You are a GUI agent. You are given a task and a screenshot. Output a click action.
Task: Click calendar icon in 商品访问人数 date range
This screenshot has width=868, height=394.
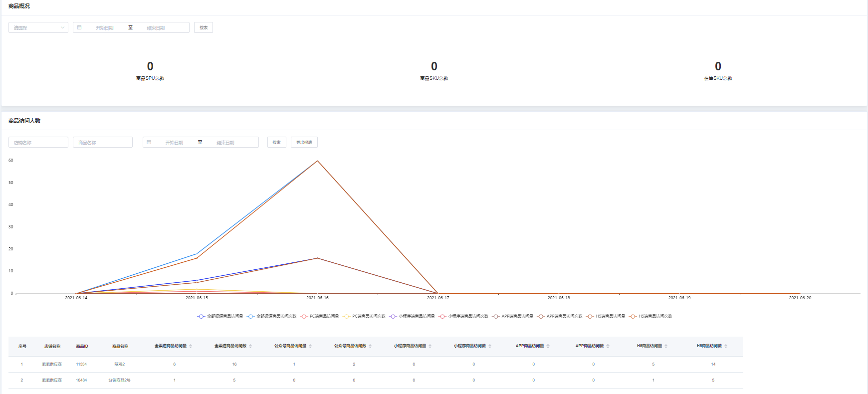coord(149,142)
